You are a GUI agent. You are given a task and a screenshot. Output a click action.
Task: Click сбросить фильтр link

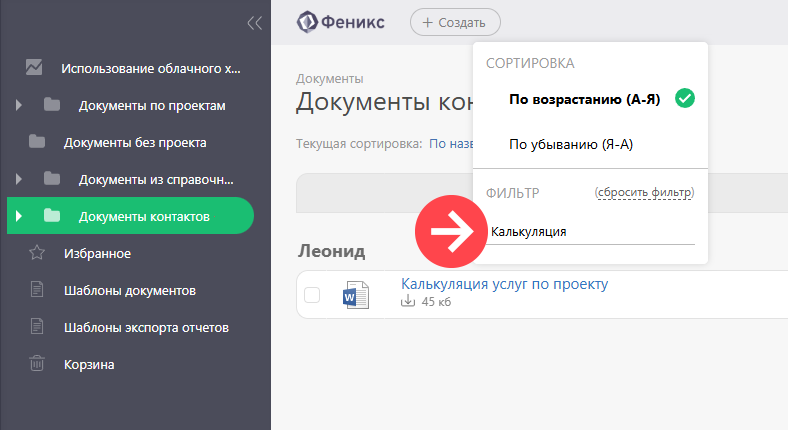pos(644,192)
